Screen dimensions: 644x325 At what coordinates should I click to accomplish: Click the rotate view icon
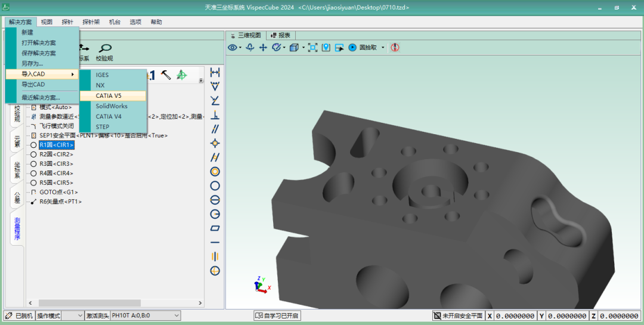click(250, 47)
